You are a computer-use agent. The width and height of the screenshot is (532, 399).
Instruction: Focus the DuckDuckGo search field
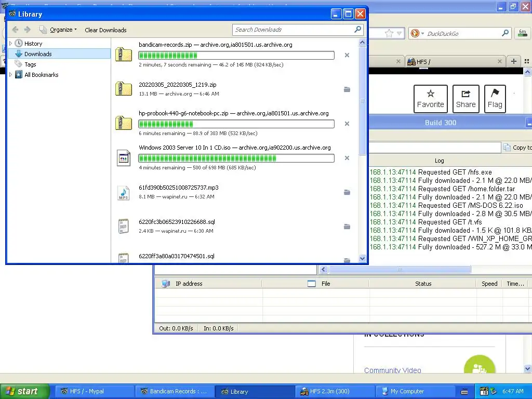click(x=463, y=33)
